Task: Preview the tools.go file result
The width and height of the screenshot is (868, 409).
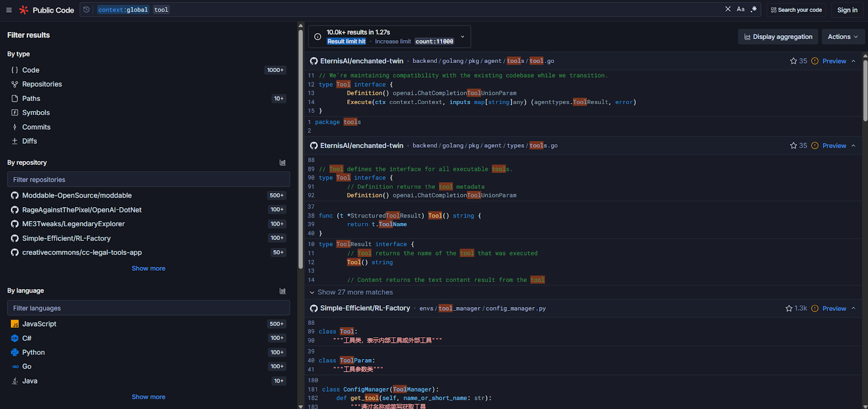Action: (834, 145)
